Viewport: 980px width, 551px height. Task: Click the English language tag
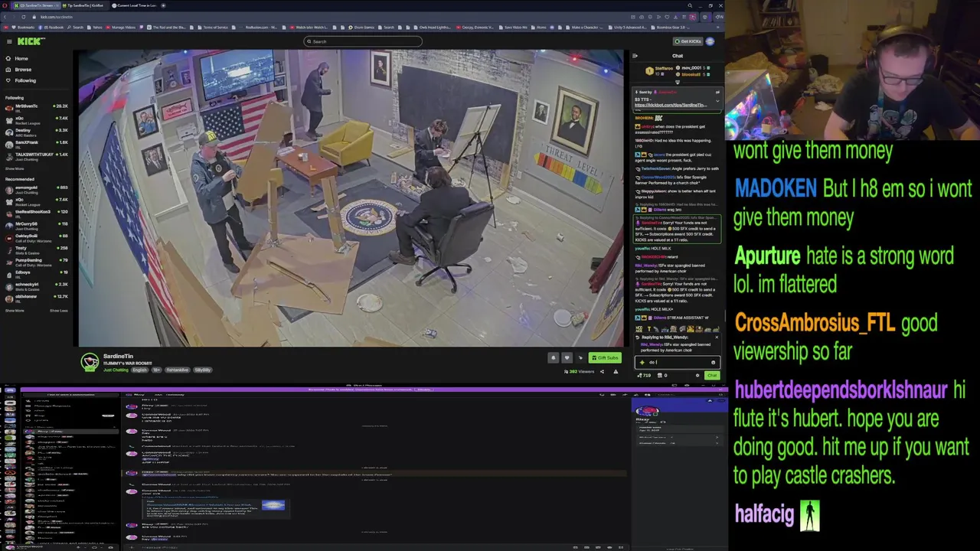(139, 370)
